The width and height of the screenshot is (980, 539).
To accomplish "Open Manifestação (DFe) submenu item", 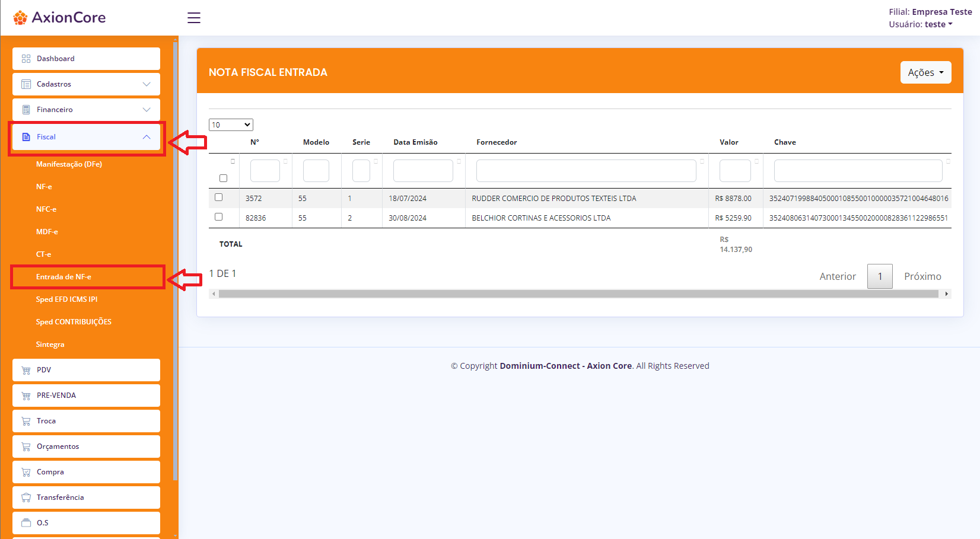I will tap(69, 164).
